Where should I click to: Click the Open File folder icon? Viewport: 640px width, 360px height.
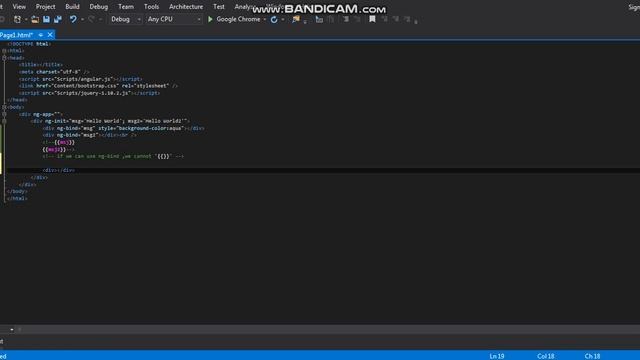[35, 19]
